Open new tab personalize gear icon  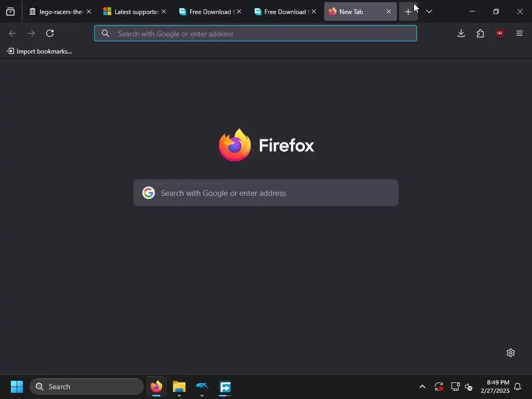tap(511, 353)
